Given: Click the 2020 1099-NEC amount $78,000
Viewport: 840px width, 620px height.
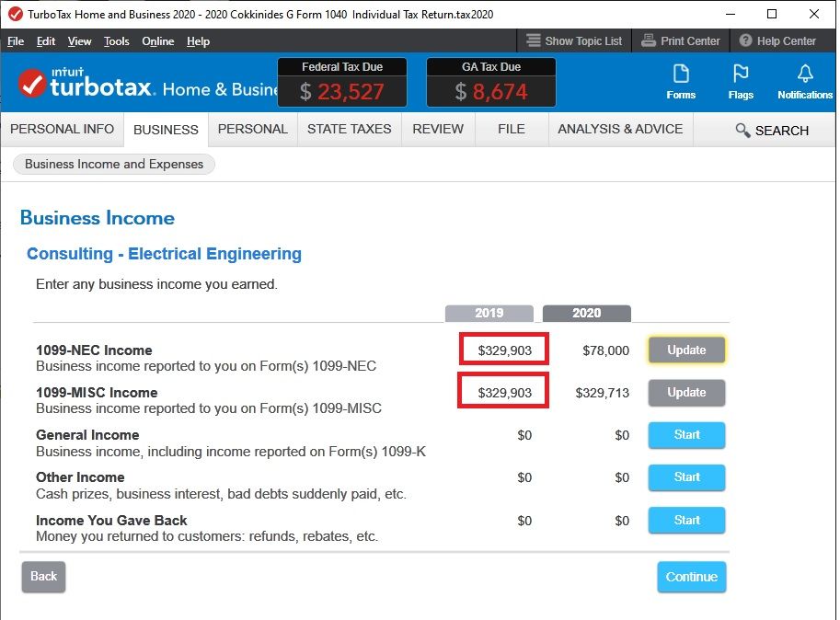Looking at the screenshot, I should pos(606,350).
